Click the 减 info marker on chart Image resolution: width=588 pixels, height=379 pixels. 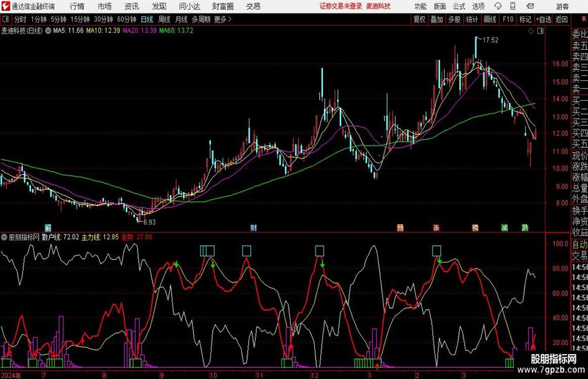pyautogui.click(x=505, y=228)
